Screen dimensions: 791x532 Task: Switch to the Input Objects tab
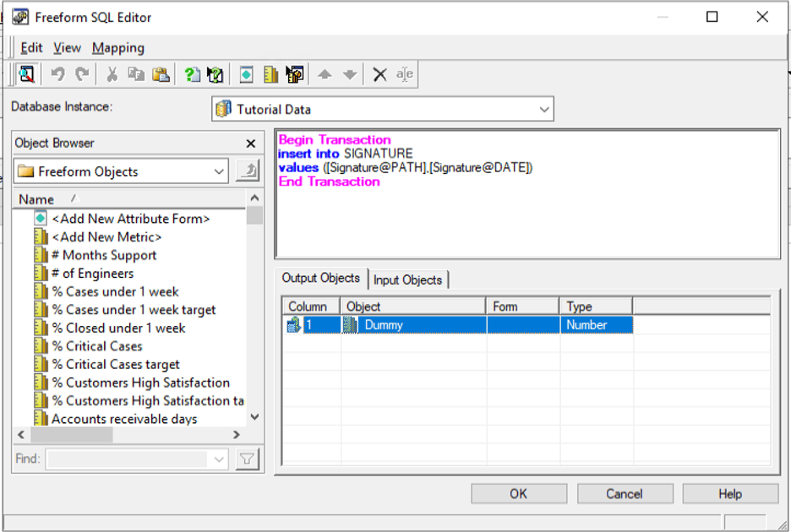[x=407, y=280]
